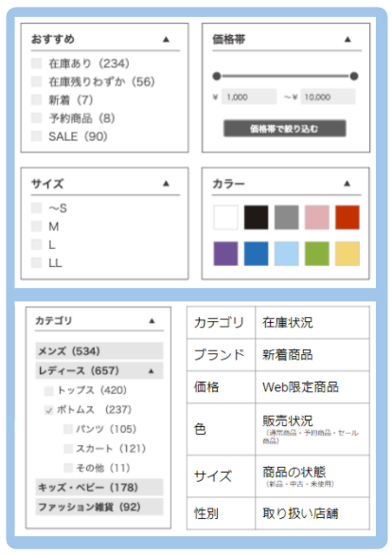Select the メンズ (534) category
Image resolution: width=392 pixels, height=554 pixels.
[99, 351]
